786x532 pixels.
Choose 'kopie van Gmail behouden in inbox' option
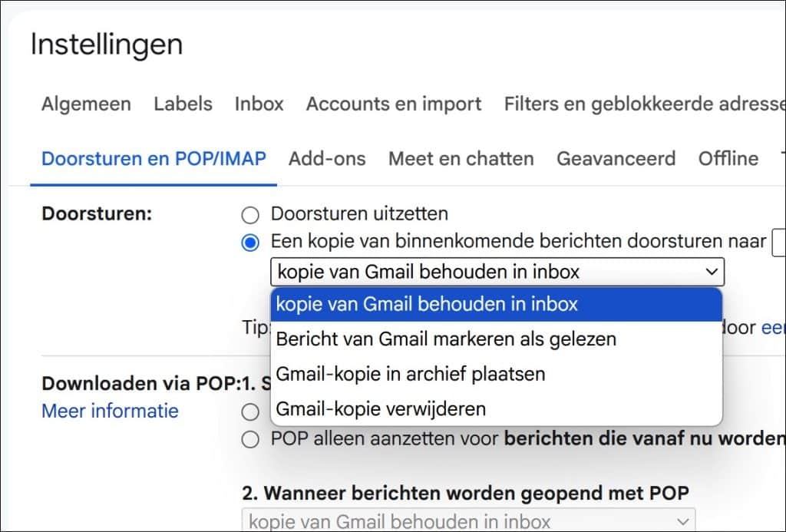click(x=497, y=304)
